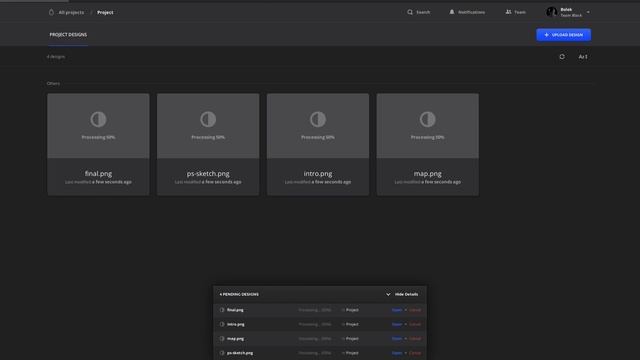Open the Notifications panel label
Image resolution: width=640 pixels, height=360 pixels.
[471, 12]
